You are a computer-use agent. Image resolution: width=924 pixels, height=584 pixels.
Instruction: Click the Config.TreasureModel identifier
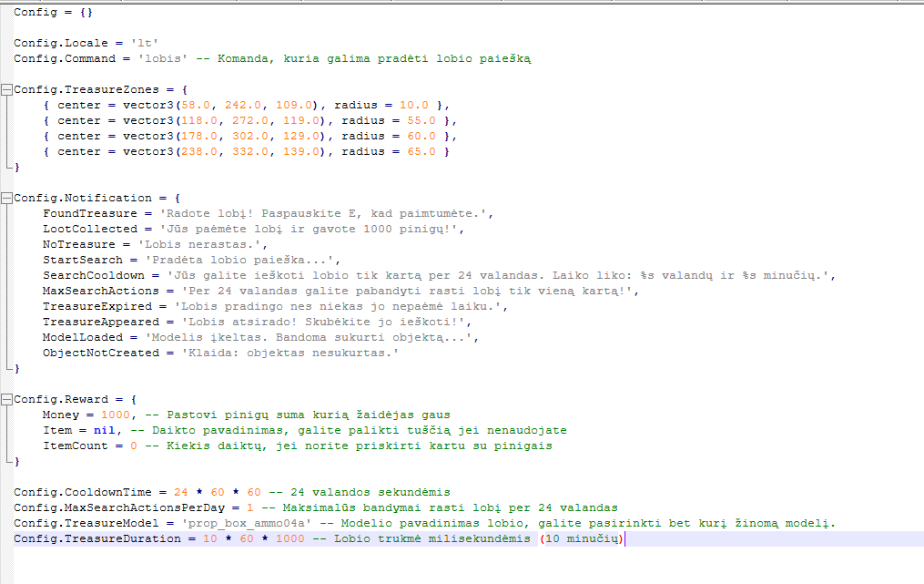(x=86, y=523)
